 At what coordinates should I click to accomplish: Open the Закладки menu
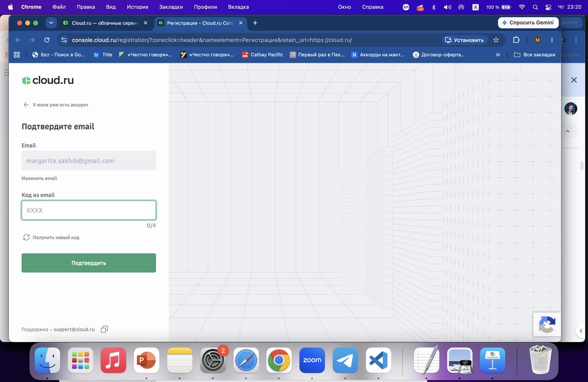tap(171, 7)
